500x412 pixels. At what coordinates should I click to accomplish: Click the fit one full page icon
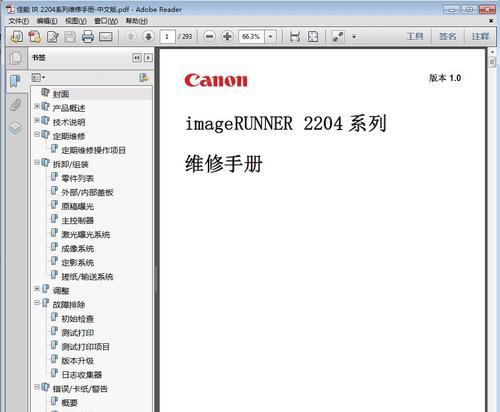coord(313,36)
